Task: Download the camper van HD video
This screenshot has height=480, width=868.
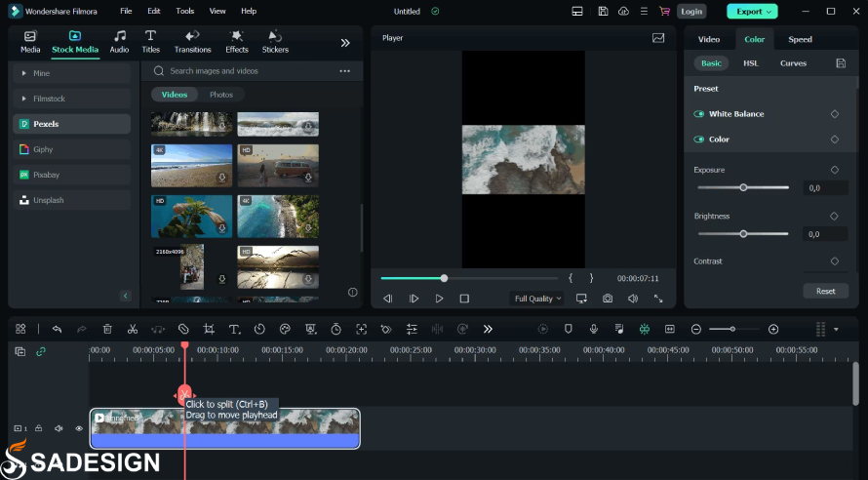Action: point(308,178)
